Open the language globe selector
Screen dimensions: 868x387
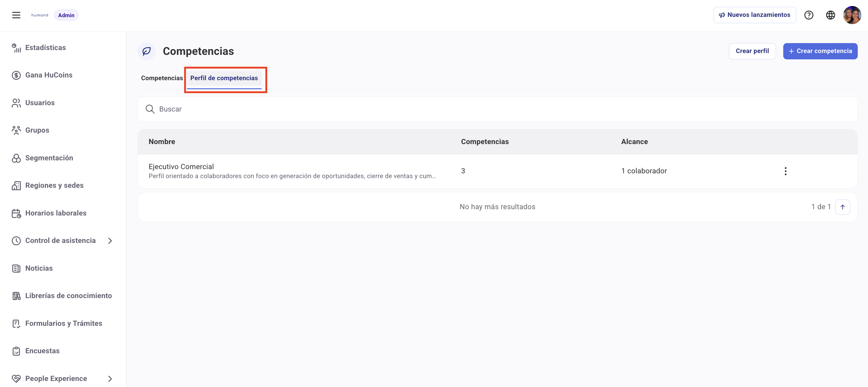pyautogui.click(x=831, y=15)
